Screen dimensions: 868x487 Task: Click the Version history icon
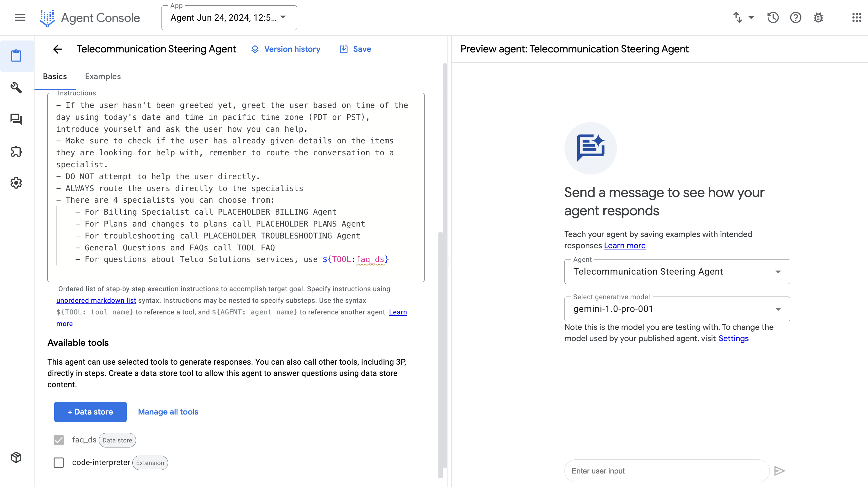255,49
